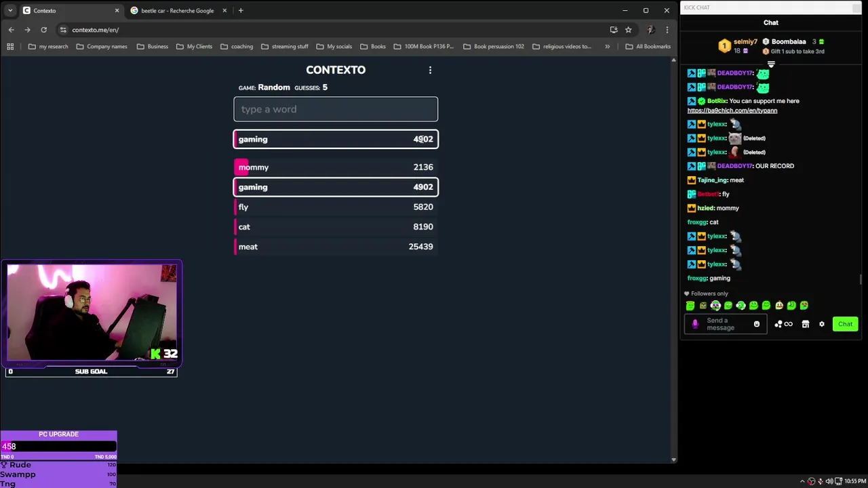Open the Chrome apps grid shortcut

[10, 46]
